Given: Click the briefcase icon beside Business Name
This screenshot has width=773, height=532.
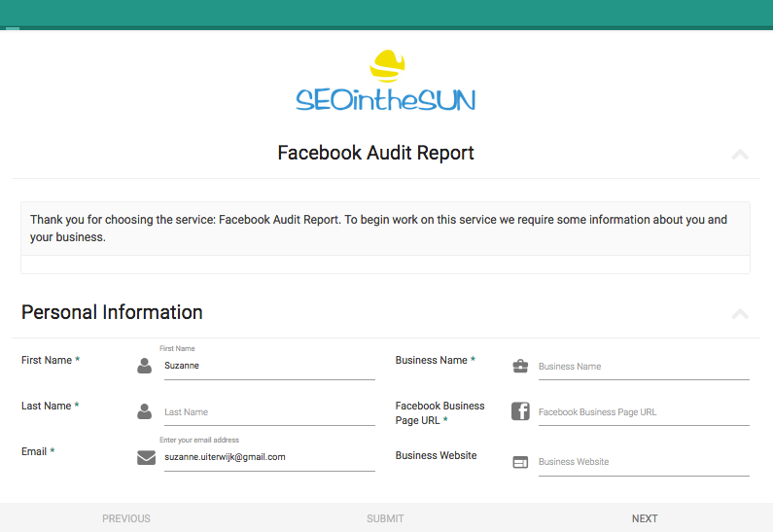Looking at the screenshot, I should (520, 367).
